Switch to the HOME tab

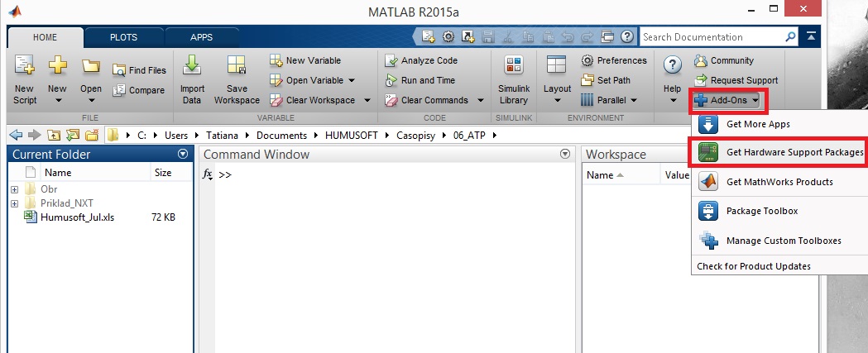[45, 37]
